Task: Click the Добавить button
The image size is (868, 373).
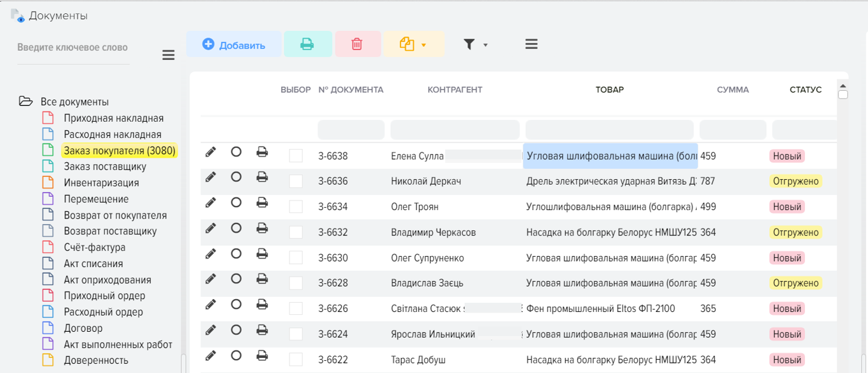Action: coord(234,45)
